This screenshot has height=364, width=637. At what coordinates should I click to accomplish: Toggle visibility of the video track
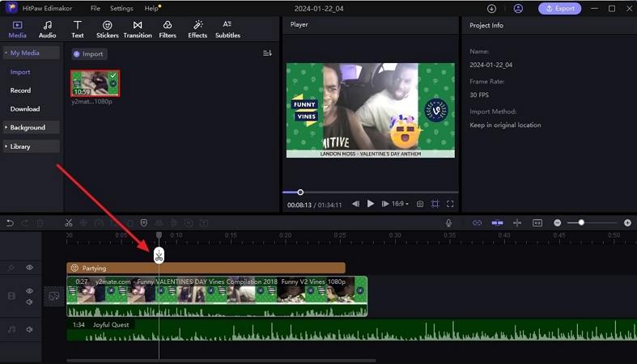tap(29, 291)
